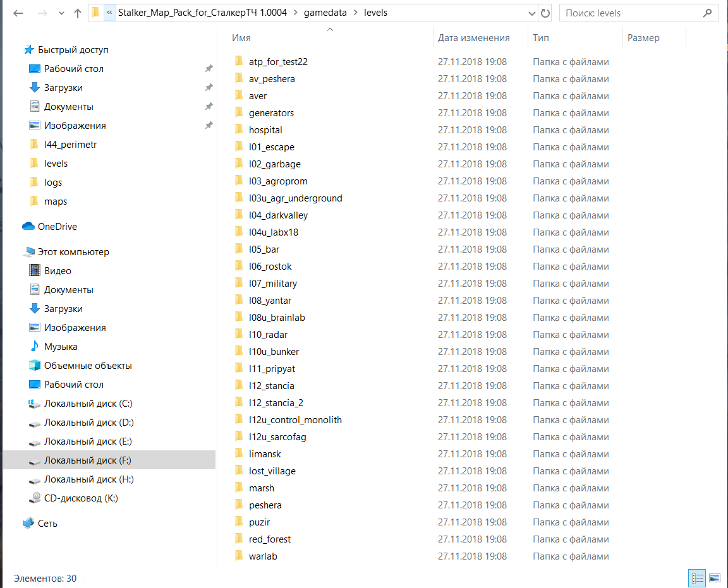Switch to large thumbnails view layout
This screenshot has width=728, height=588.
coord(715,579)
